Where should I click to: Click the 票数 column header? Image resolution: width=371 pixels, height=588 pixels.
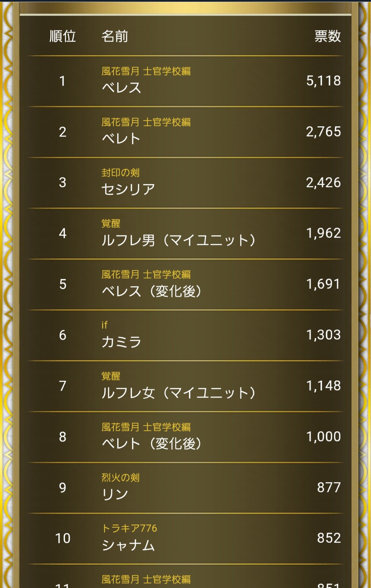[x=327, y=36]
